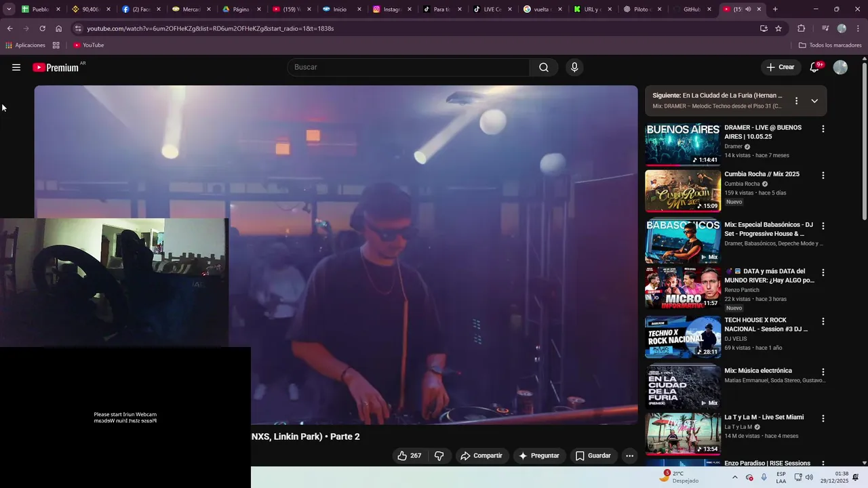Open the YouTube hamburger guide menu
Viewport: 868px width, 488px height.
[16, 67]
